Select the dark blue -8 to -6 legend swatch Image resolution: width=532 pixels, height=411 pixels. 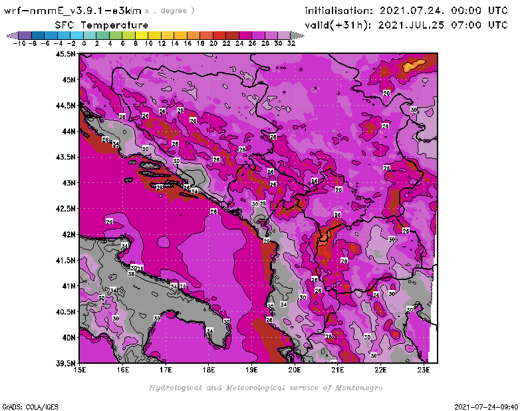pyautogui.click(x=38, y=36)
